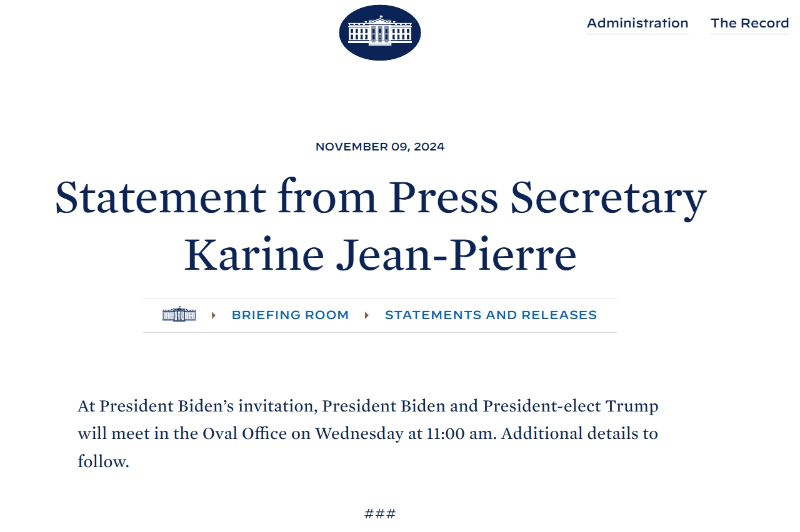Open The Record menu item
This screenshot has height=532, width=800.
749,23
